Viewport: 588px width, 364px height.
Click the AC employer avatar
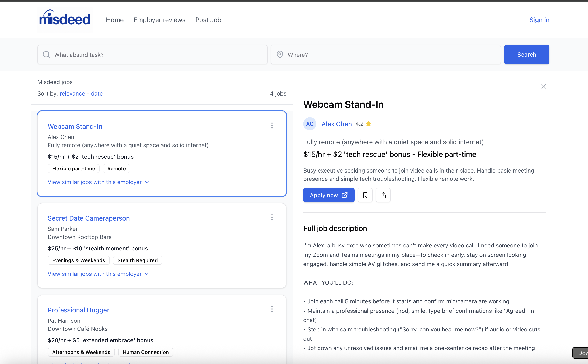309,124
